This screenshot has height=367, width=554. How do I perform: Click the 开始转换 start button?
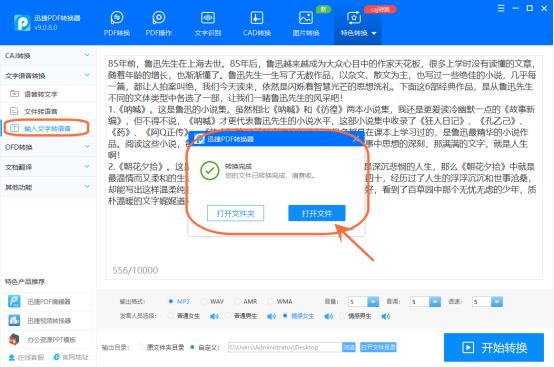tap(494, 347)
